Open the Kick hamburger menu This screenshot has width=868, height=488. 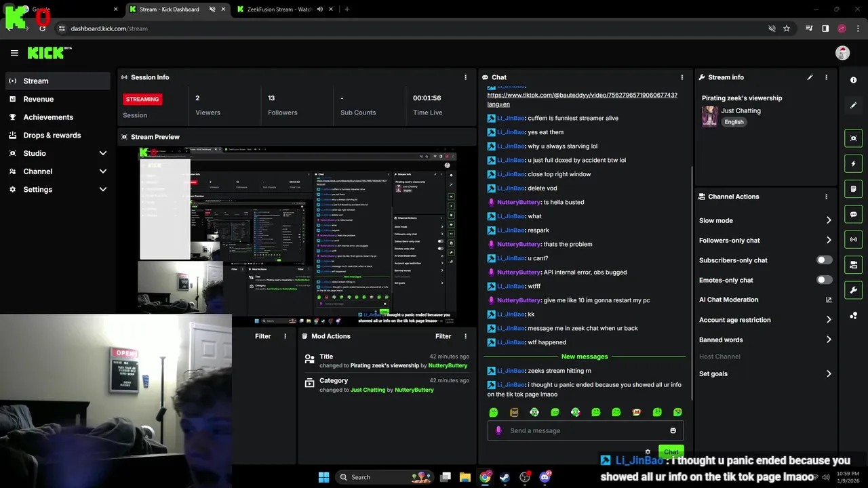(x=14, y=53)
